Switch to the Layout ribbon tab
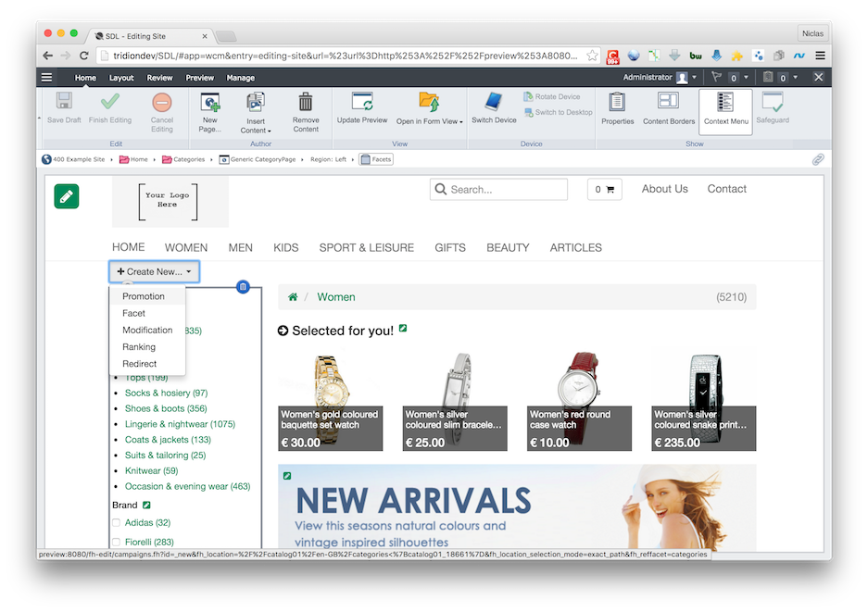 (x=121, y=78)
